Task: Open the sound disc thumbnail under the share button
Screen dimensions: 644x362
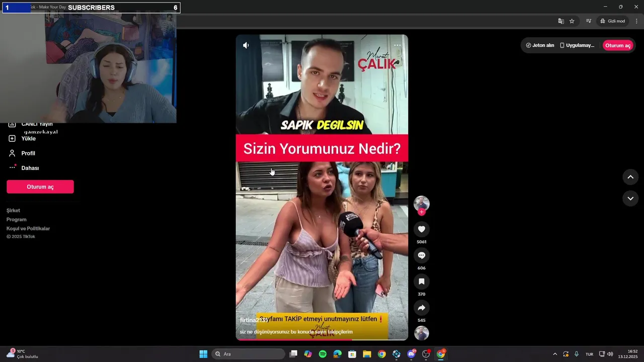Action: click(x=422, y=333)
